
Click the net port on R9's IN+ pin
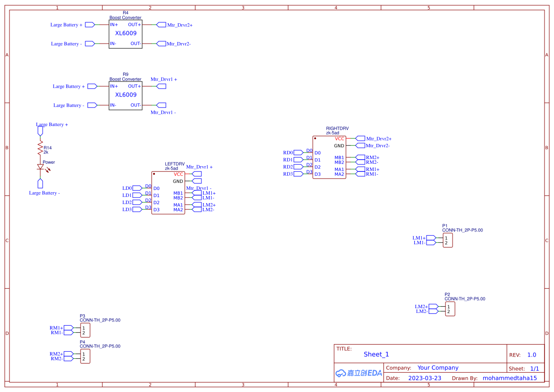92,87
